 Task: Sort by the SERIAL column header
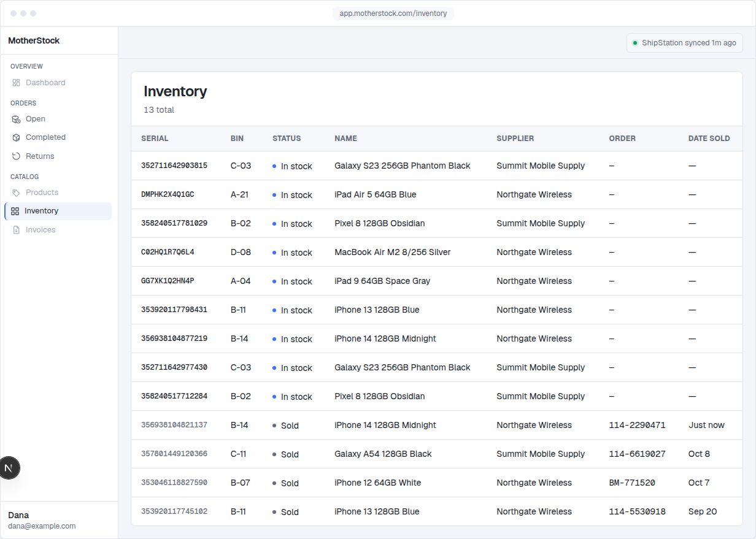[155, 139]
